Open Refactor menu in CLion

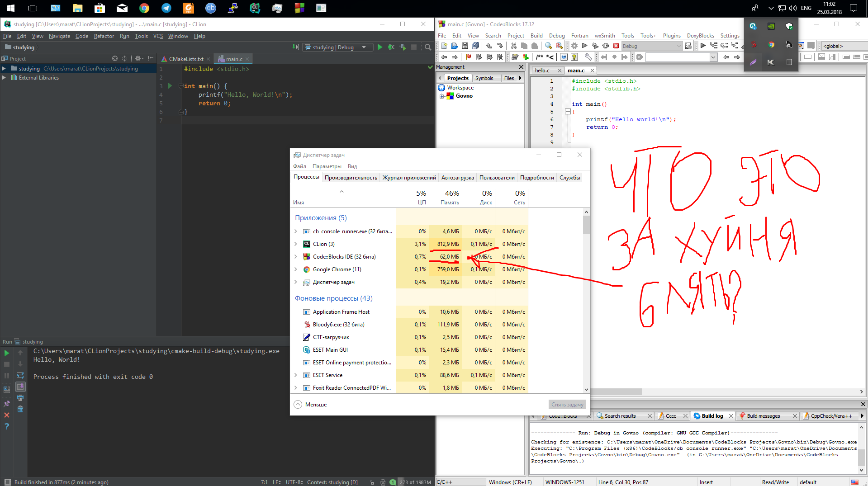coord(104,36)
